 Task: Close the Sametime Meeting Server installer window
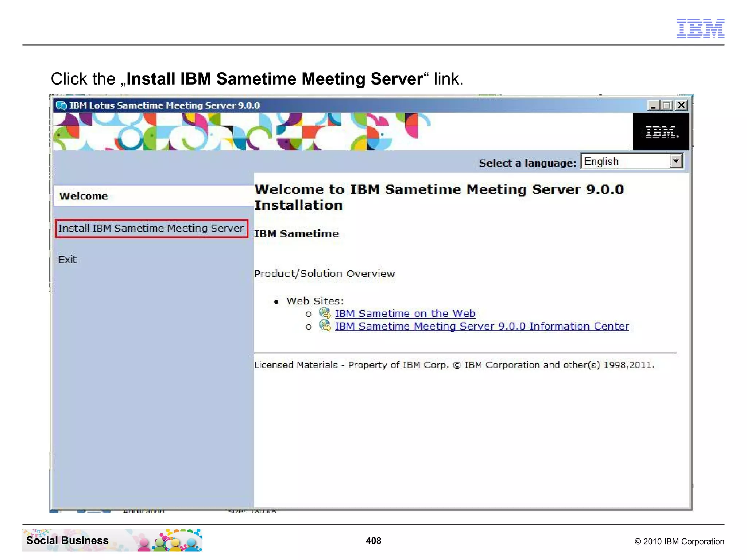681,105
